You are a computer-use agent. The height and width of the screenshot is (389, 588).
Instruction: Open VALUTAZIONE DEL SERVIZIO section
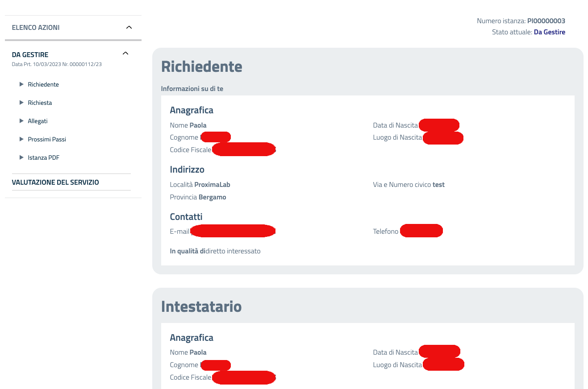(55, 182)
